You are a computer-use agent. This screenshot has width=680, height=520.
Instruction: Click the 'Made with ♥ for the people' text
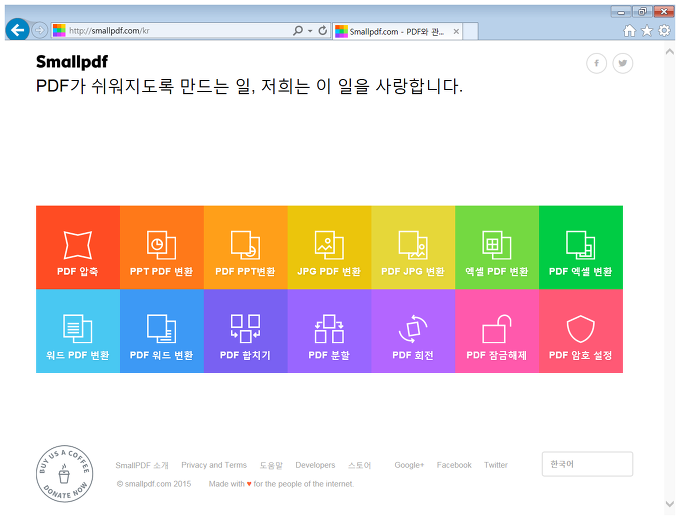[281, 484]
